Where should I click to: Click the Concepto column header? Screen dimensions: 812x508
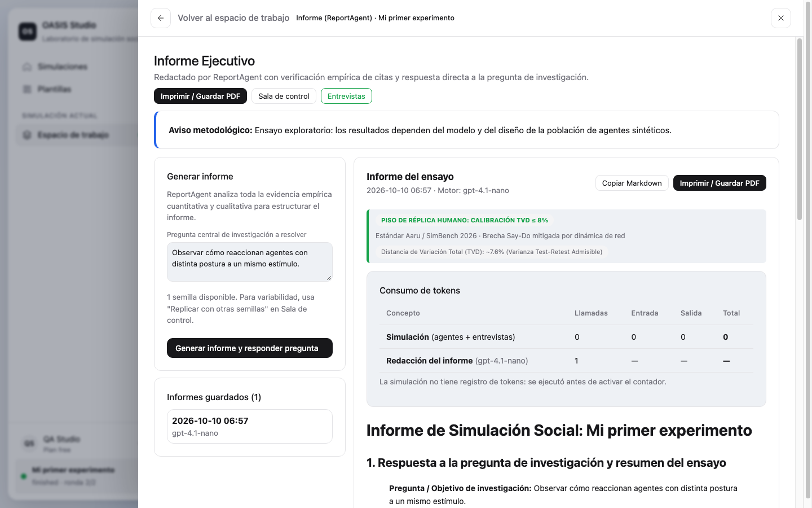[403, 313]
